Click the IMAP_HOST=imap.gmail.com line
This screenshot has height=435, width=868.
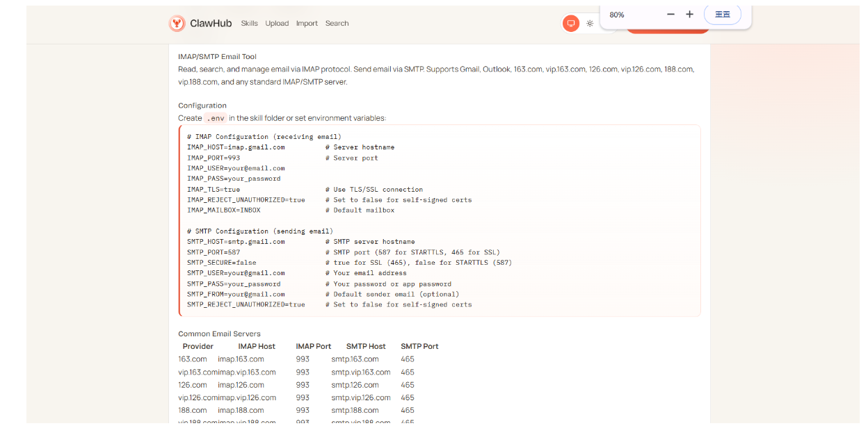click(236, 147)
